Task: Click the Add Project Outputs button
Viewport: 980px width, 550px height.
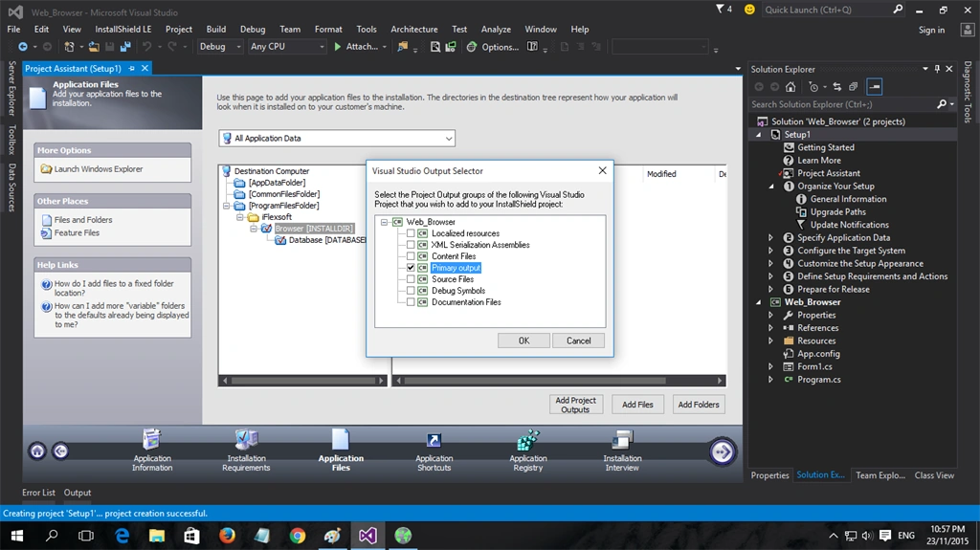Action: point(575,405)
